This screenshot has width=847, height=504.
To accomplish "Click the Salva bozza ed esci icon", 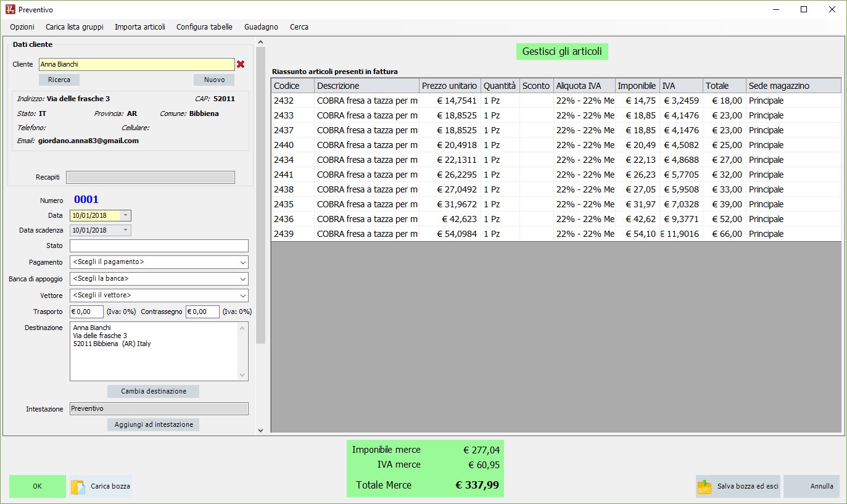I will 704,487.
